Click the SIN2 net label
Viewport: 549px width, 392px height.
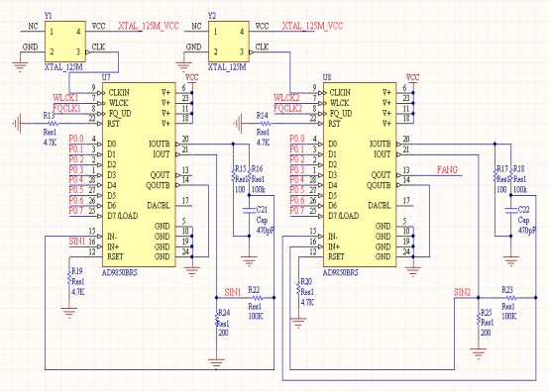coord(462,292)
